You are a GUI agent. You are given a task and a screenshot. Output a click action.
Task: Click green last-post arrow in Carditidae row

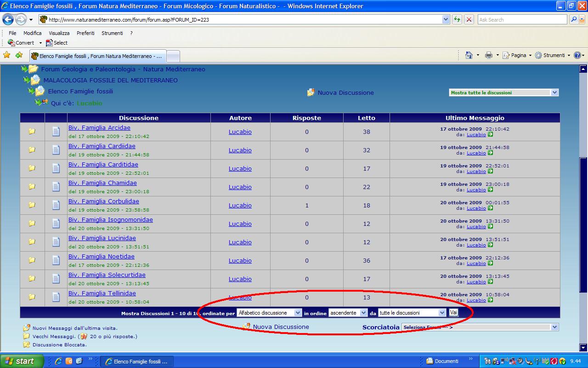click(x=491, y=171)
